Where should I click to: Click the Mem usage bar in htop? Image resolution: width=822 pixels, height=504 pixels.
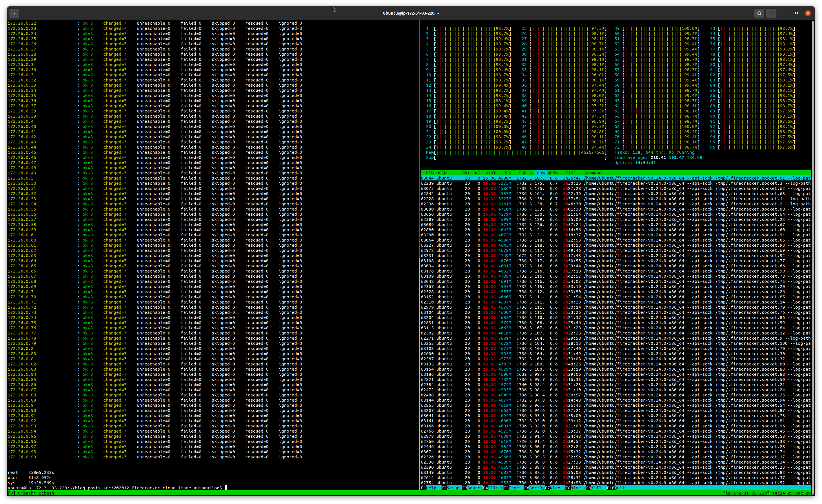tap(516, 152)
